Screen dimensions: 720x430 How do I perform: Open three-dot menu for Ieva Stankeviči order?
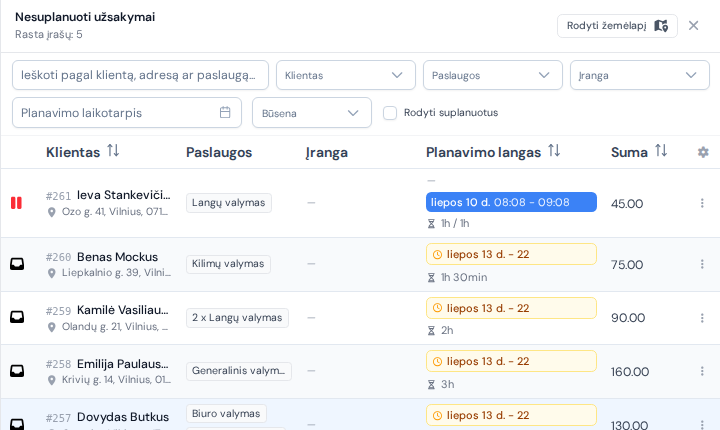coord(702,203)
